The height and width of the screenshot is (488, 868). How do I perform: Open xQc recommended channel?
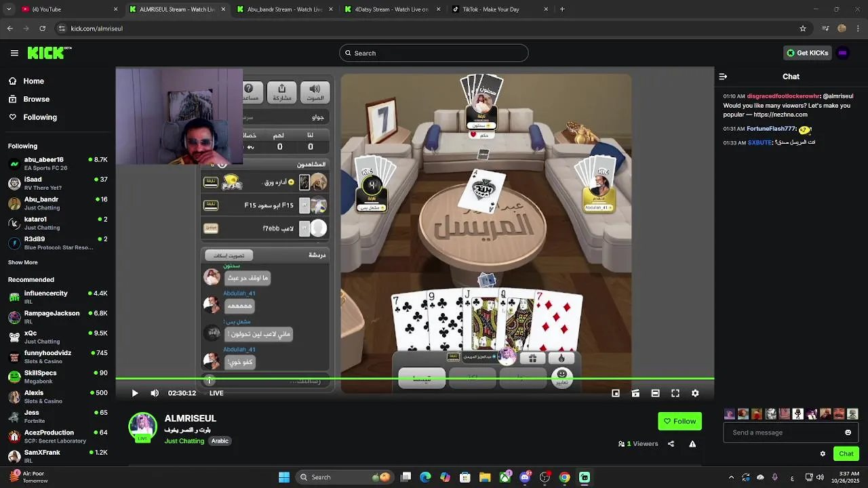click(x=58, y=337)
